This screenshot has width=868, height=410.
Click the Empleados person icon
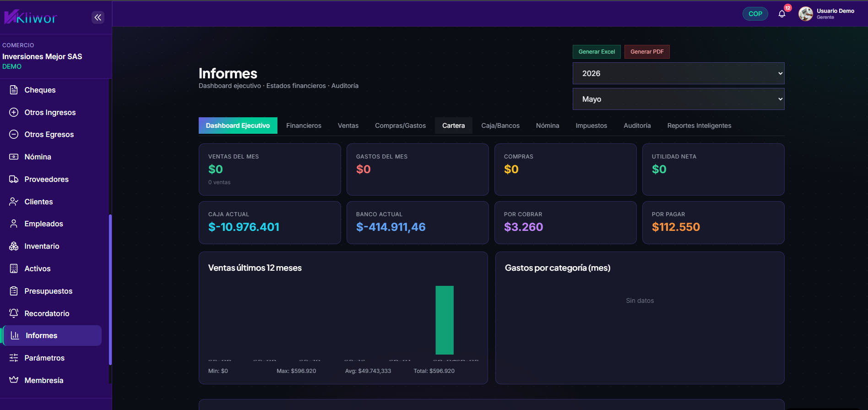click(x=14, y=224)
